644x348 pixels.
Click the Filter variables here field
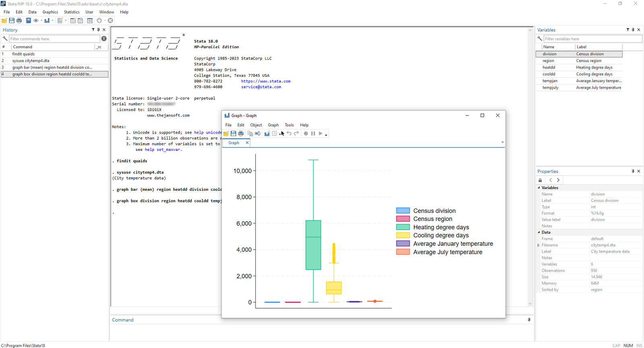[x=592, y=39]
